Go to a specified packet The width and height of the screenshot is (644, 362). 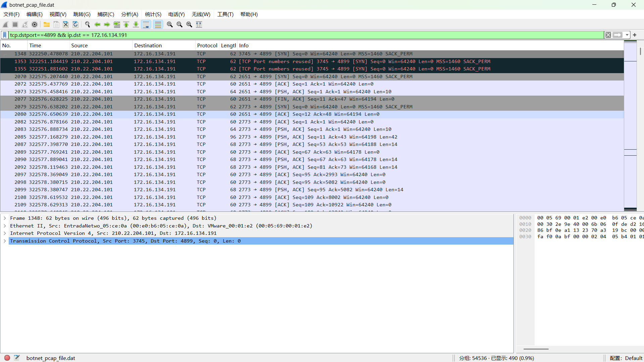click(117, 24)
